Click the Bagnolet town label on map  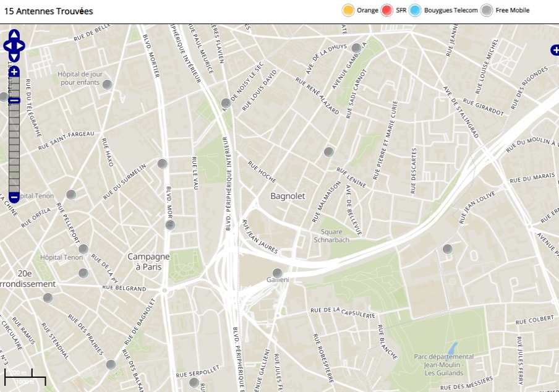288,196
